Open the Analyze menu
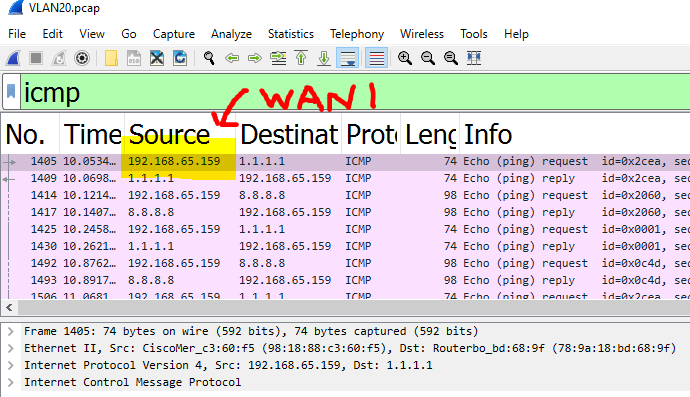This screenshot has height=397, width=690. point(231,34)
